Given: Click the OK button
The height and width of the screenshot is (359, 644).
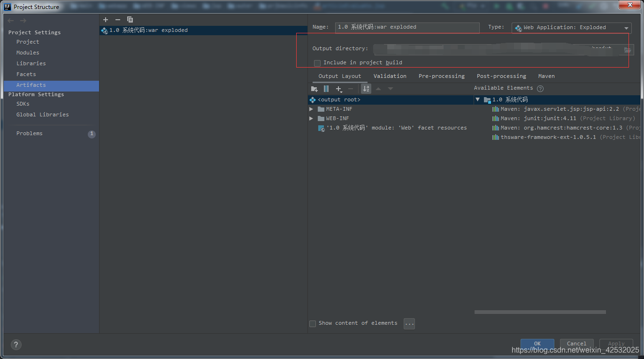Looking at the screenshot, I should pos(537,344).
